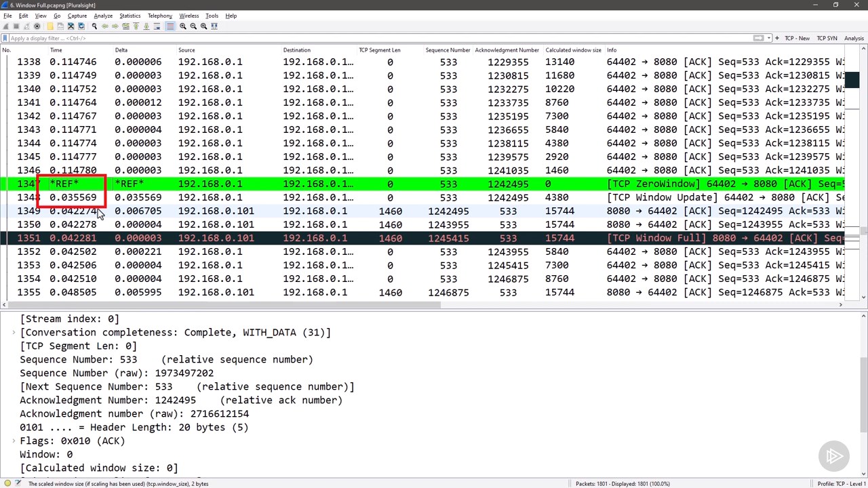Zoom in the main window text
Screen dimensions: 868x488
click(182, 26)
